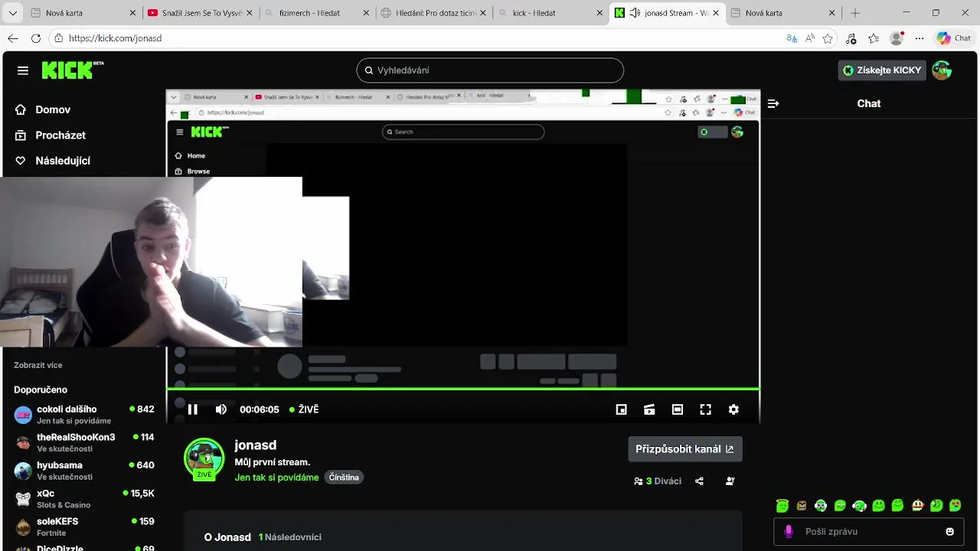
Task: Click the address bar URL
Action: 115,38
